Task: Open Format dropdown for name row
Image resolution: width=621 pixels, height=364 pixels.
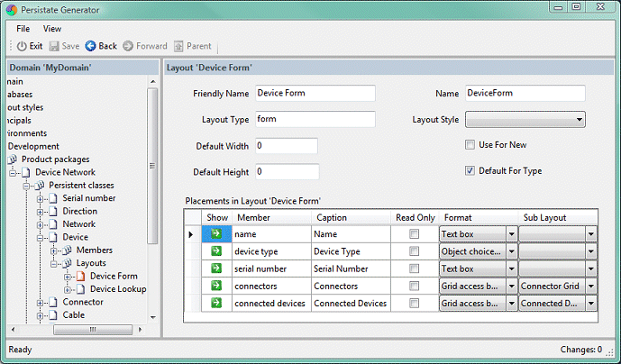Action: pos(512,234)
